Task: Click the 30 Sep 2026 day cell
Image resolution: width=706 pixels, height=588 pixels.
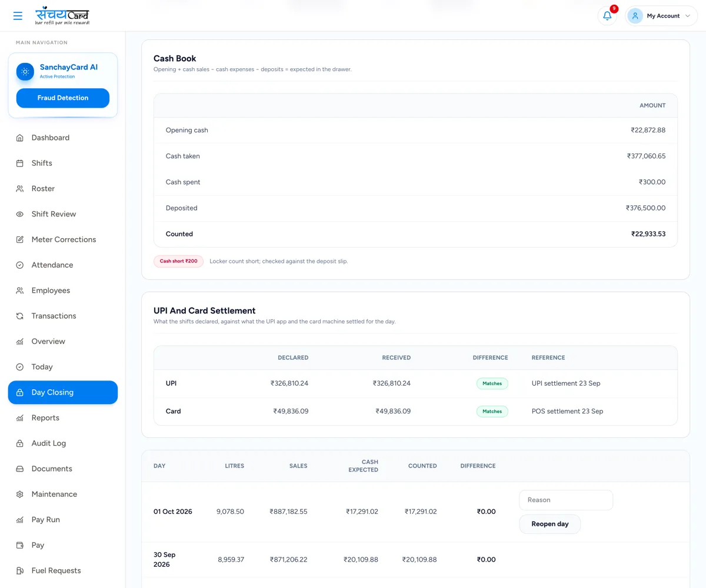Action: [165, 560]
